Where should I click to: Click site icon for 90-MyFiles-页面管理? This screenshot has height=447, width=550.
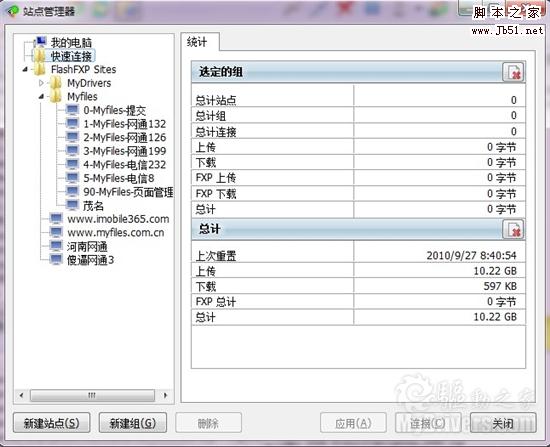coord(72,192)
